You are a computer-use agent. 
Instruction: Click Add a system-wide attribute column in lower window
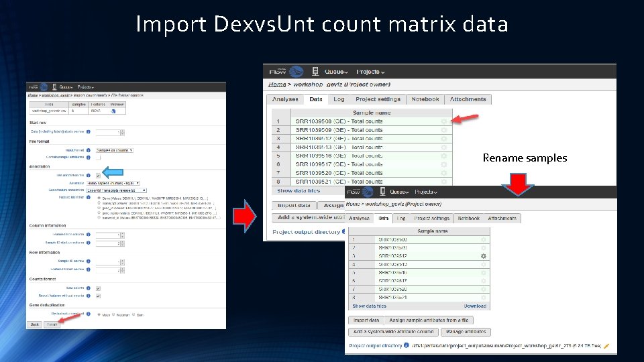click(x=394, y=332)
